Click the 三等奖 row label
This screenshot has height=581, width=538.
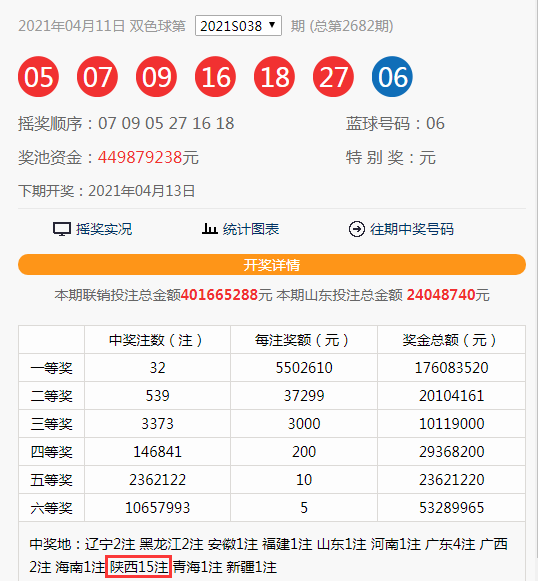tap(52, 424)
